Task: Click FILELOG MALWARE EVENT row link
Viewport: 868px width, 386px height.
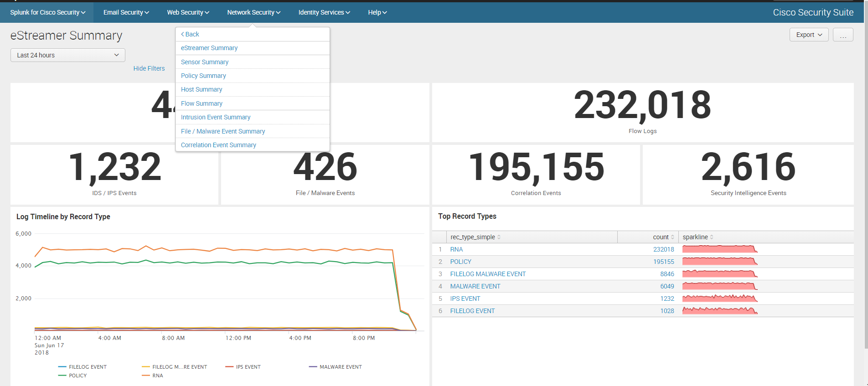Action: click(488, 274)
